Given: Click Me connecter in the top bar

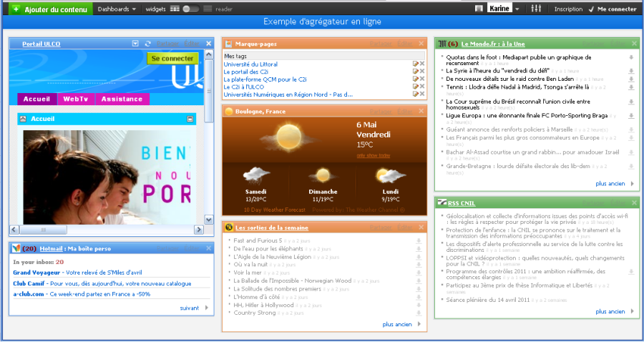Looking at the screenshot, I should coord(614,9).
